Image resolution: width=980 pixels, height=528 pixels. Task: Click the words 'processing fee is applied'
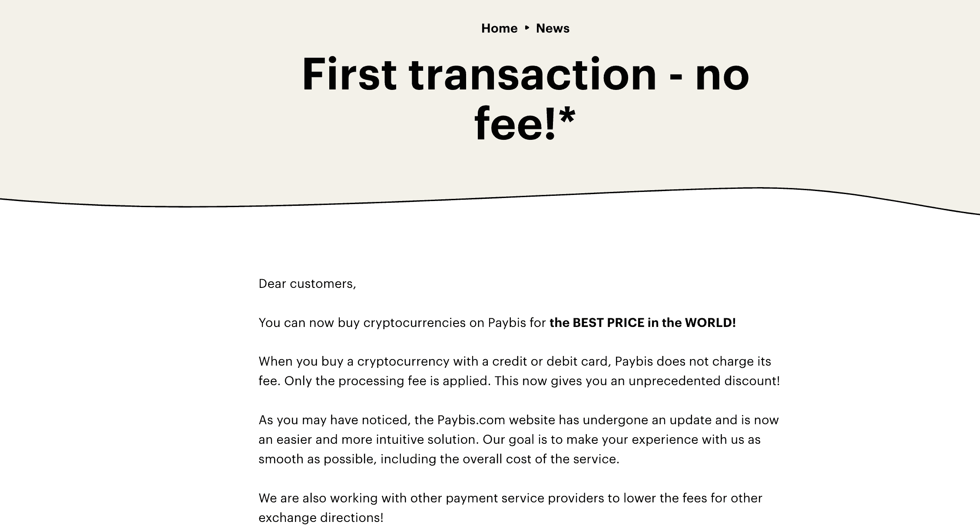pyautogui.click(x=414, y=381)
